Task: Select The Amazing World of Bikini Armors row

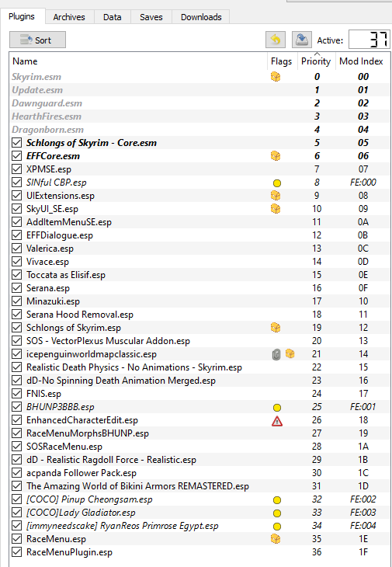Action: pyautogui.click(x=199, y=486)
